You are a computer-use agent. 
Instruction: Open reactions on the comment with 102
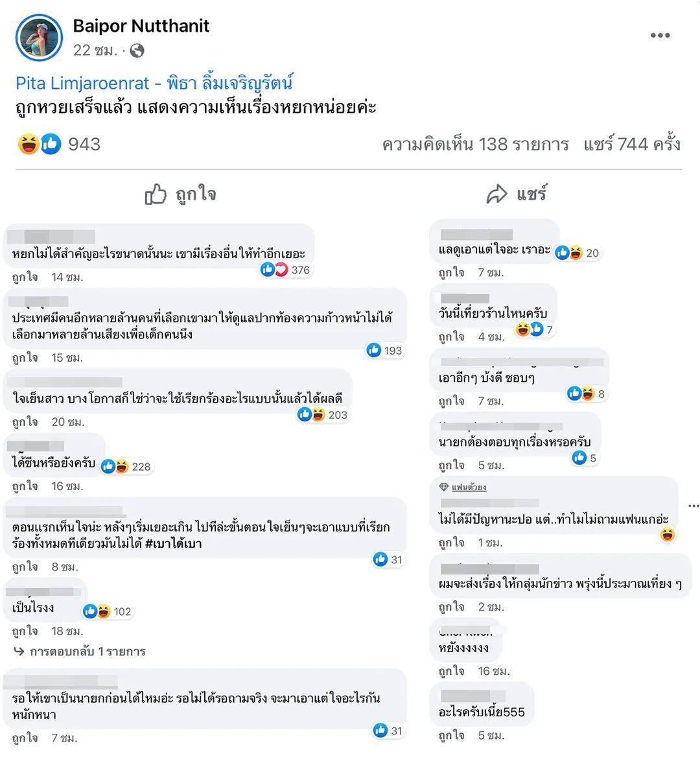point(107,611)
